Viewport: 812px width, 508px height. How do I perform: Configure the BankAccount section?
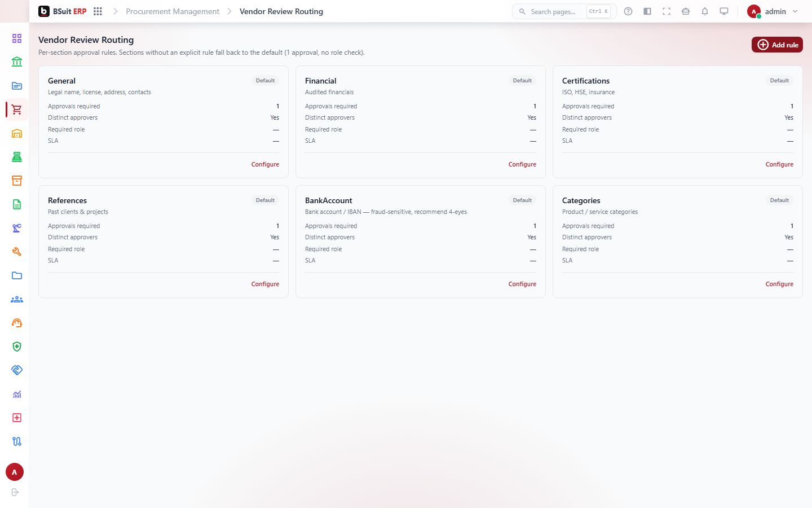(x=522, y=284)
